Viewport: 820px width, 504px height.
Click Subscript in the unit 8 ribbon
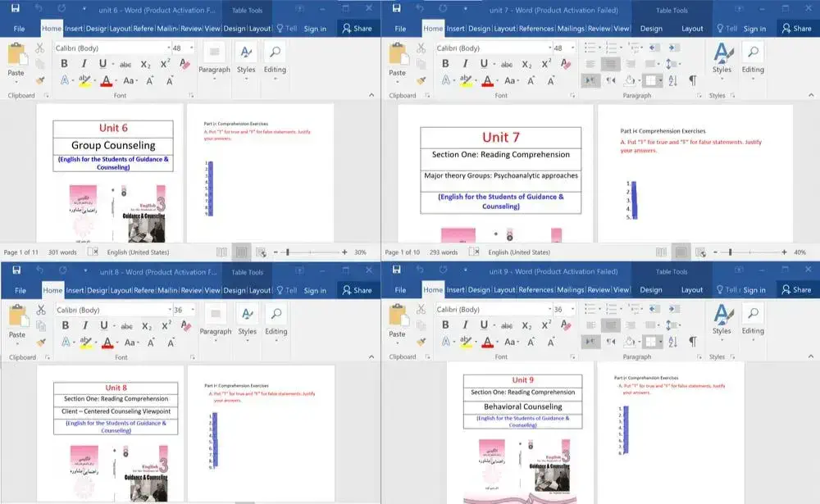[146, 326]
